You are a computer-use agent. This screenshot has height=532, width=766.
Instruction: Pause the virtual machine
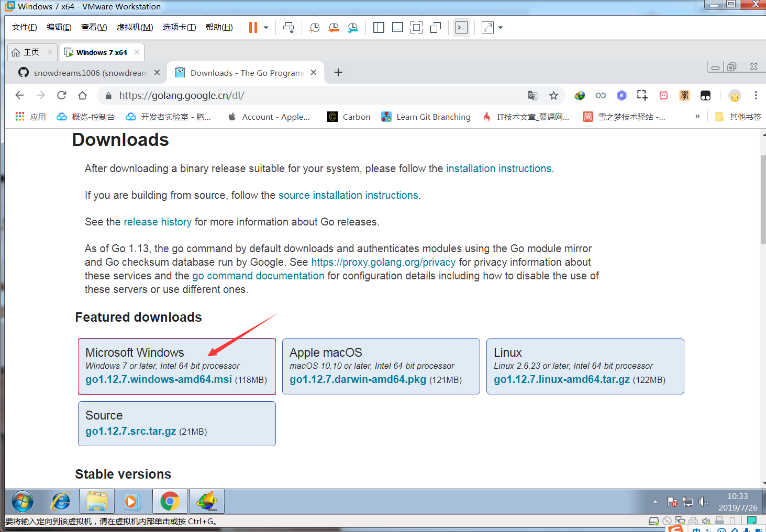pyautogui.click(x=253, y=27)
